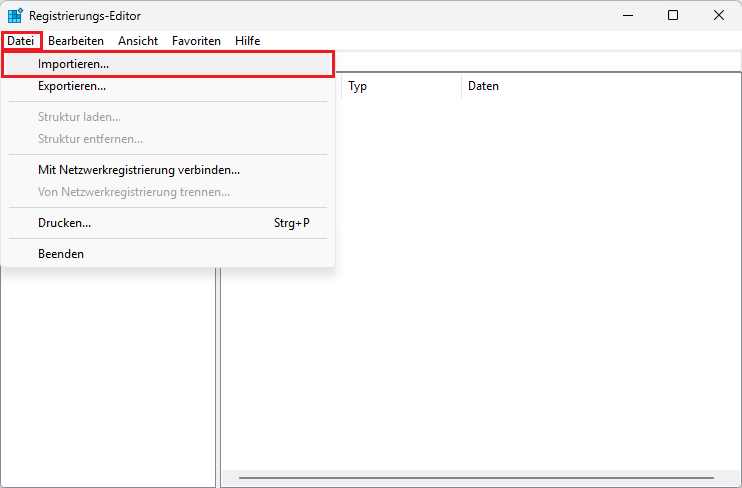Close the Registrierungs-Editor window
Image resolution: width=742 pixels, height=488 pixels.
pos(718,15)
